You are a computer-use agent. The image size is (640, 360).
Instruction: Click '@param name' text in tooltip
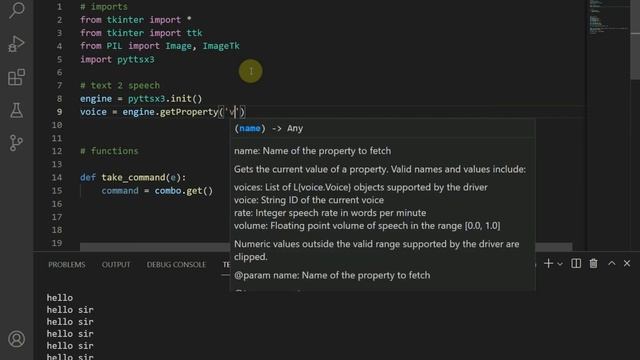pyautogui.click(x=332, y=275)
